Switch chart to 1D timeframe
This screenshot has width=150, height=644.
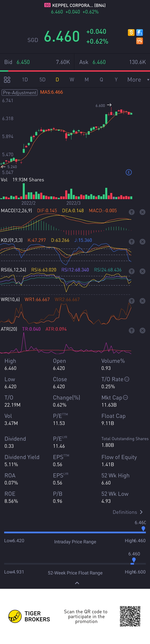click(25, 80)
